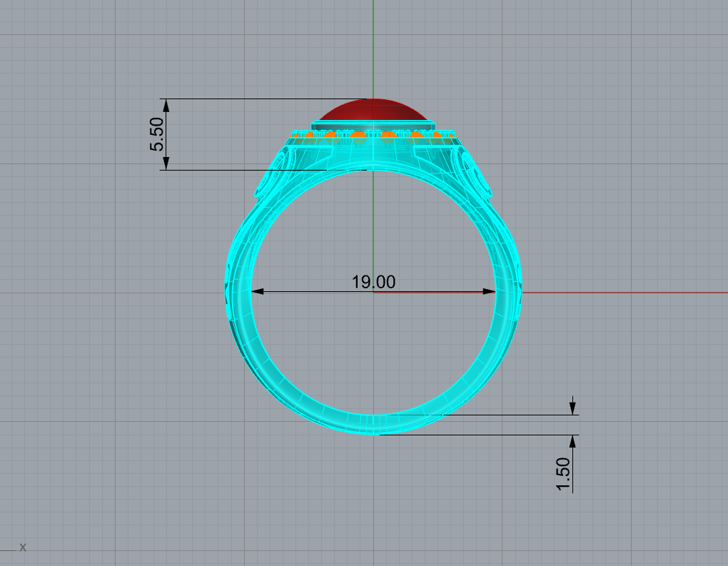Click the x axis label in the corner
The height and width of the screenshot is (566, 728).
[23, 547]
